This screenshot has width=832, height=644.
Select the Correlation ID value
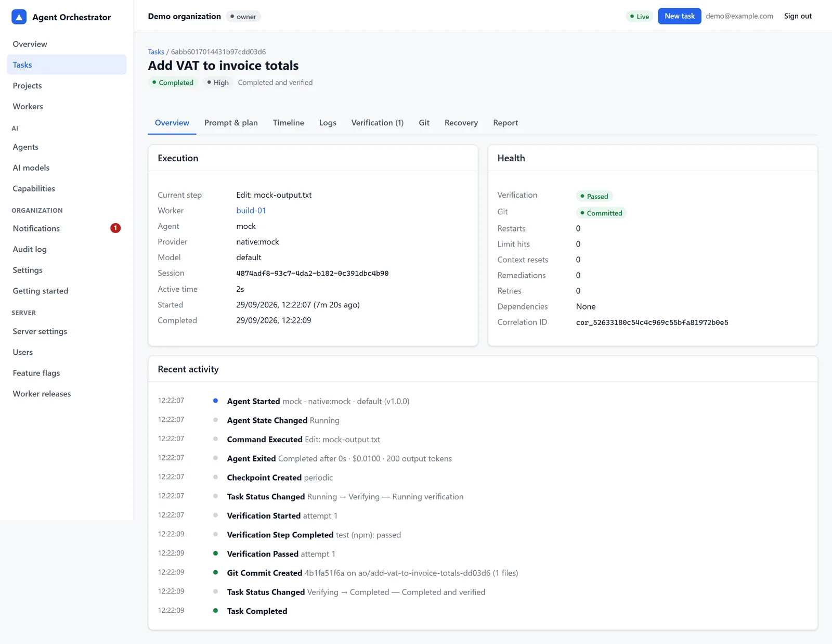pyautogui.click(x=652, y=323)
